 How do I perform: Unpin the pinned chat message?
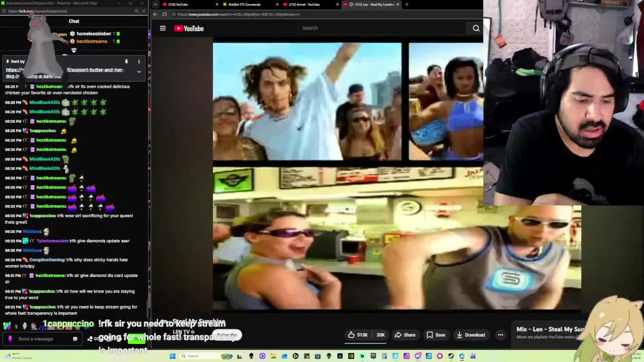coord(126,61)
